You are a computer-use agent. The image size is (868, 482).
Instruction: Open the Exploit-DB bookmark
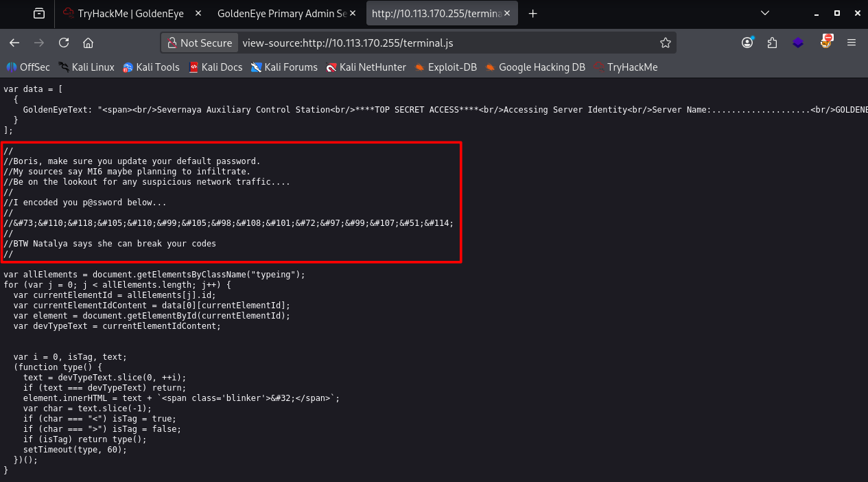coord(445,67)
